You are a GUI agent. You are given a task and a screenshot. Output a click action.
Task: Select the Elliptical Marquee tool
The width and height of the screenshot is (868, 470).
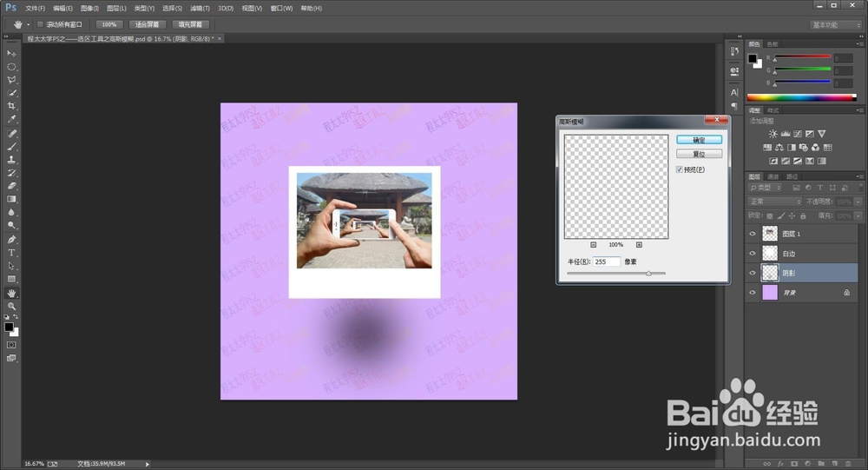(11, 67)
